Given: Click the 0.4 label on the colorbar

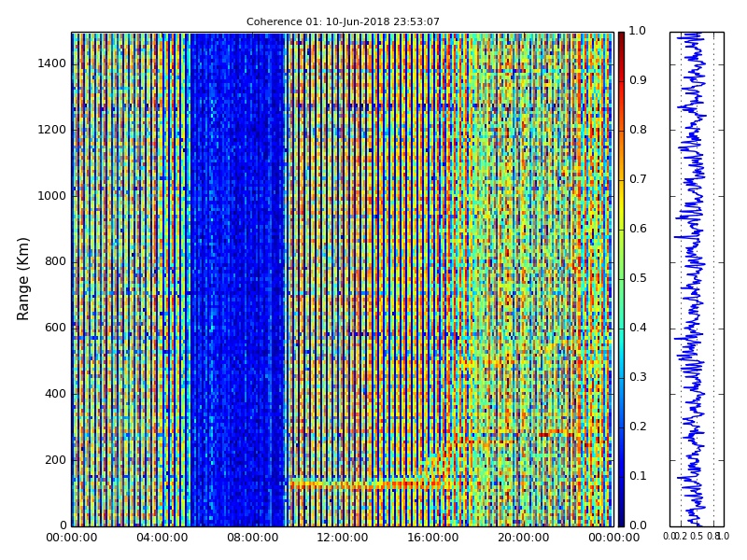Looking at the screenshot, I should click(x=638, y=328).
